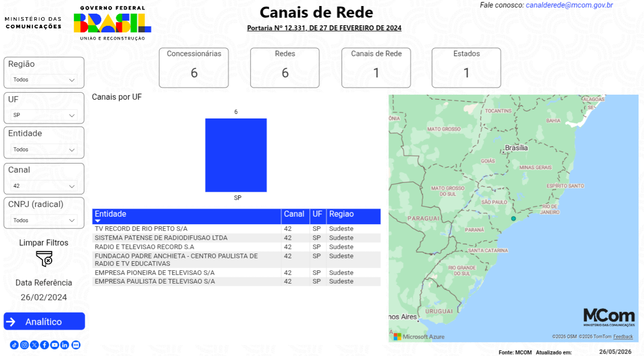Click the sort arrow under Entidade header
644x356 pixels.
(98, 221)
